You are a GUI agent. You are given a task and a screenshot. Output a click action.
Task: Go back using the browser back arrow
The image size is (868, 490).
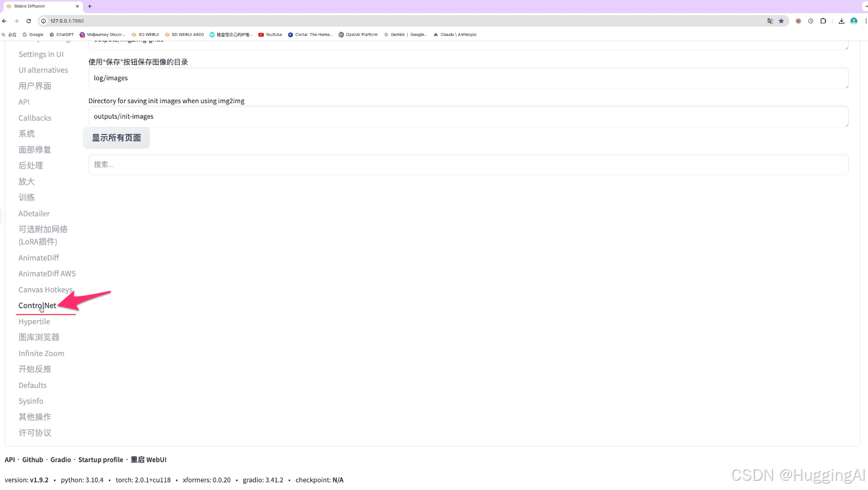point(5,21)
